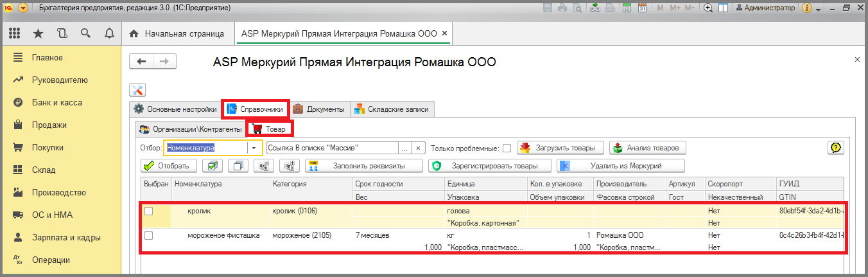Expand dropdown arrow next to info icon

818,9
